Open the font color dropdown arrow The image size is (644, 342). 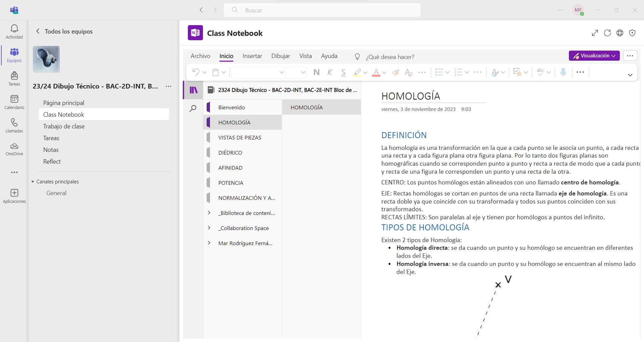(x=384, y=72)
